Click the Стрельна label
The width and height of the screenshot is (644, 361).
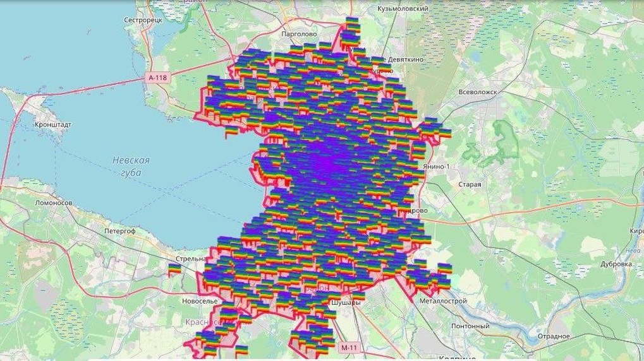(191, 259)
